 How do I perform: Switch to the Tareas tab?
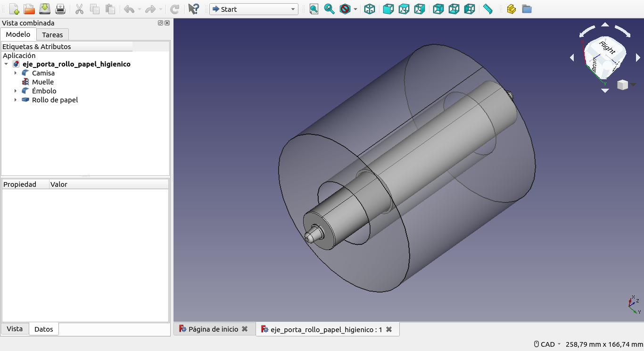(x=52, y=34)
